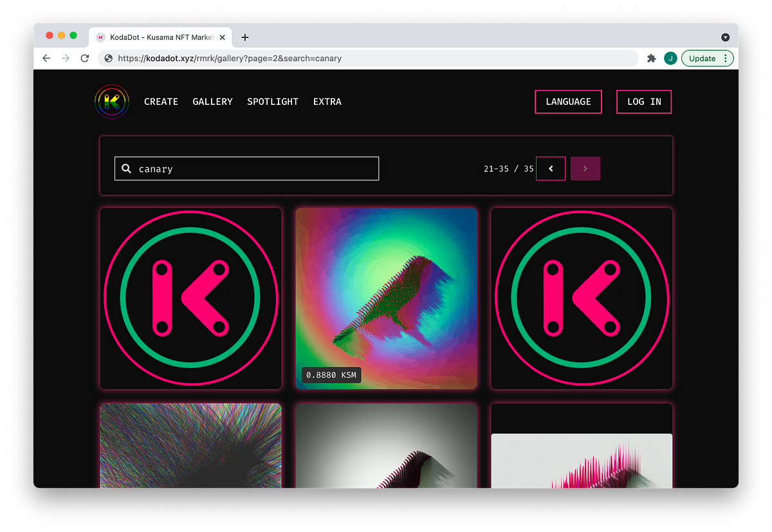772x532 pixels.
Task: Open the EXTRA menu item
Action: click(x=327, y=102)
